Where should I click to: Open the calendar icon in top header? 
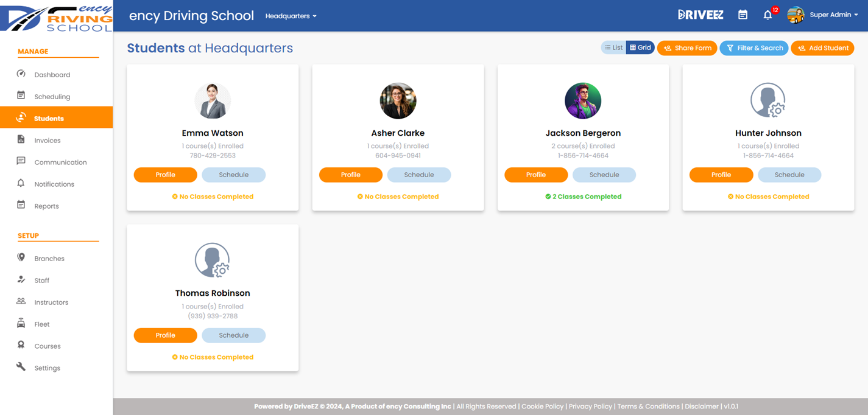coord(743,15)
